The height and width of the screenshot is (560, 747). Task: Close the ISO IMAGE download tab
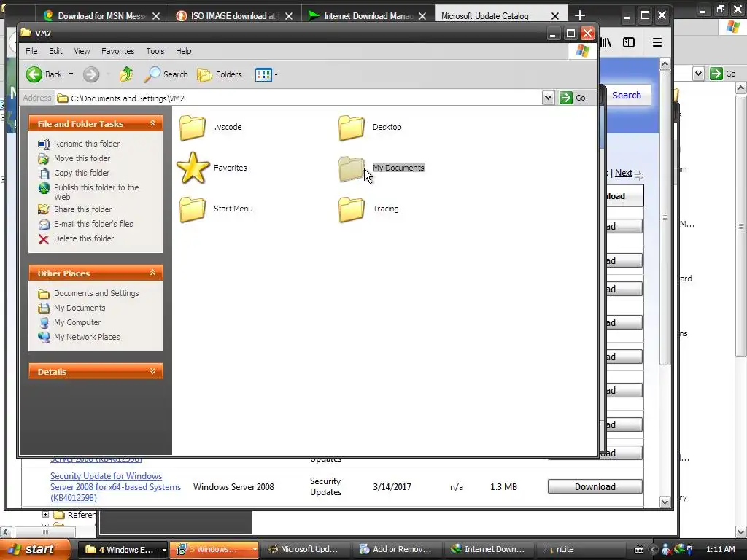[x=289, y=16]
